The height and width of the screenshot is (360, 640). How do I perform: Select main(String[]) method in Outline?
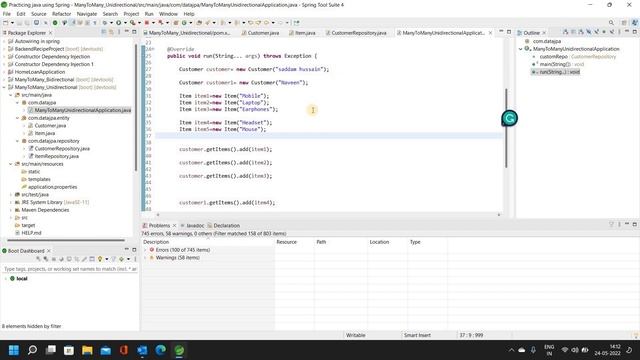click(558, 64)
